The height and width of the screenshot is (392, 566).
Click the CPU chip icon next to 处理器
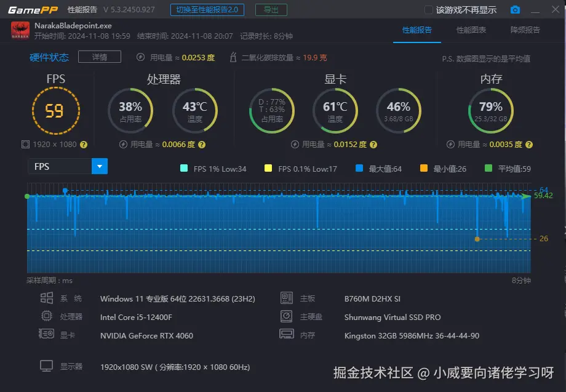click(x=47, y=316)
